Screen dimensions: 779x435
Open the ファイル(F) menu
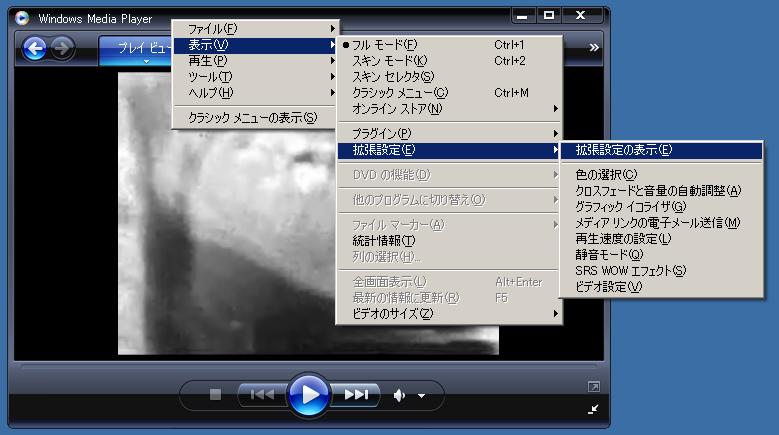[x=256, y=29]
